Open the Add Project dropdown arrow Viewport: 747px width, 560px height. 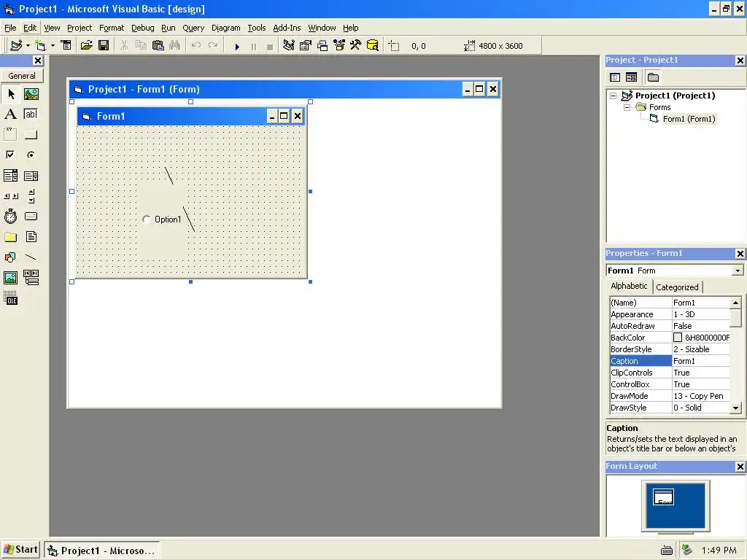(28, 46)
